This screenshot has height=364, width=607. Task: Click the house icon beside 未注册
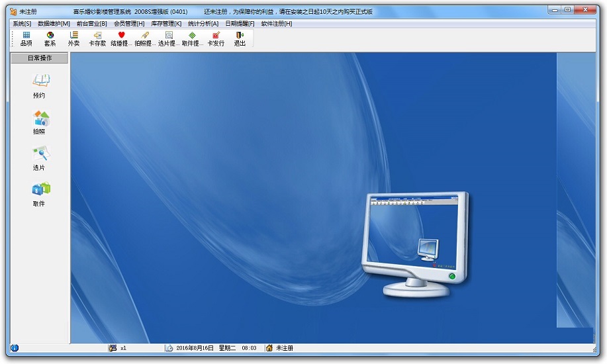269,347
